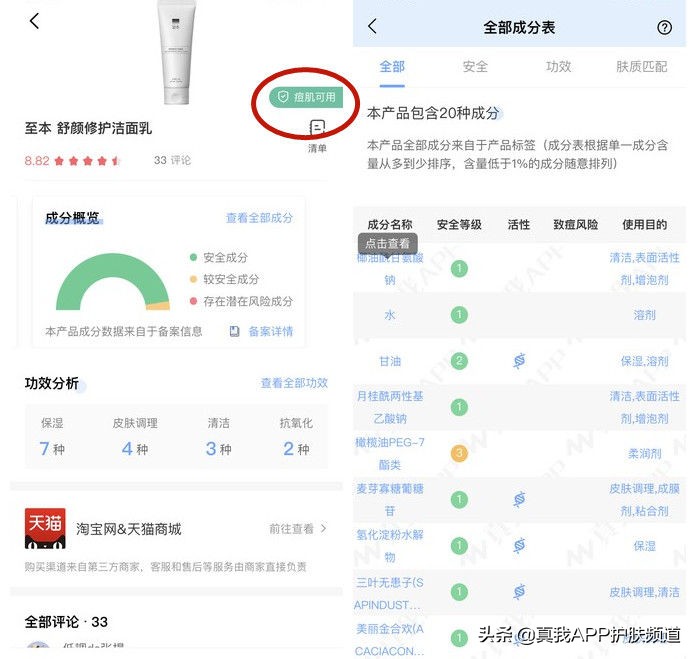Tap purpose 保湿,溶剂 for 甘油
The height and width of the screenshot is (659, 696).
coord(645,361)
